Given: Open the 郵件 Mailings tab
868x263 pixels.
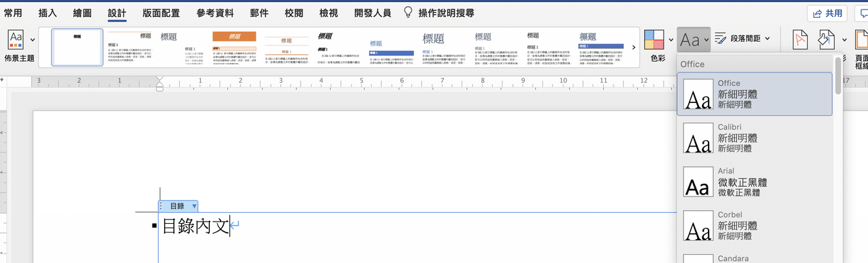Looking at the screenshot, I should [259, 12].
